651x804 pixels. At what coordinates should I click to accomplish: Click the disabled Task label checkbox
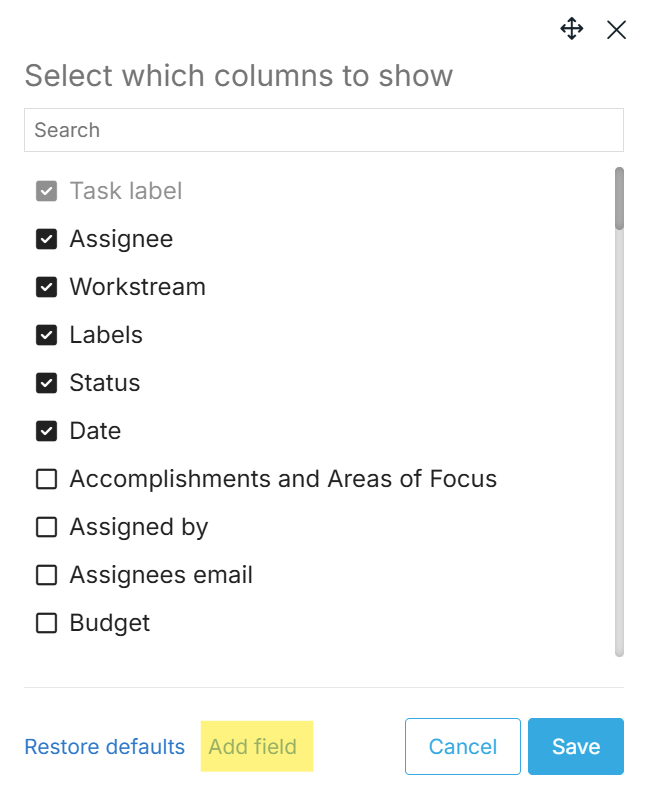point(46,191)
